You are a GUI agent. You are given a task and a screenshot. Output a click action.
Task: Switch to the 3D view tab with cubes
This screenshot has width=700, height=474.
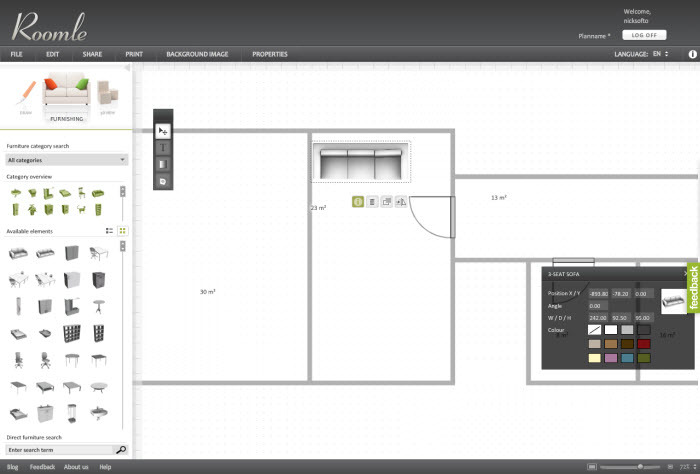(108, 97)
